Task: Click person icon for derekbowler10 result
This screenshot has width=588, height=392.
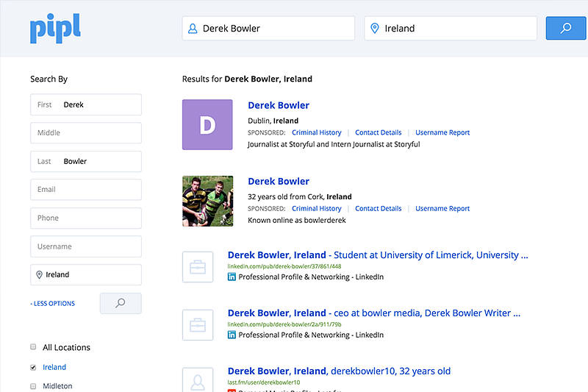Action: (198, 379)
